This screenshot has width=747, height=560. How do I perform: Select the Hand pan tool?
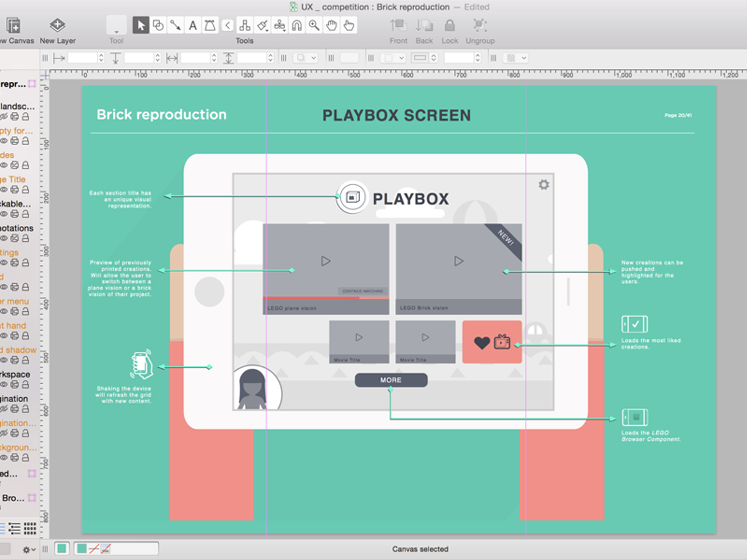332,26
